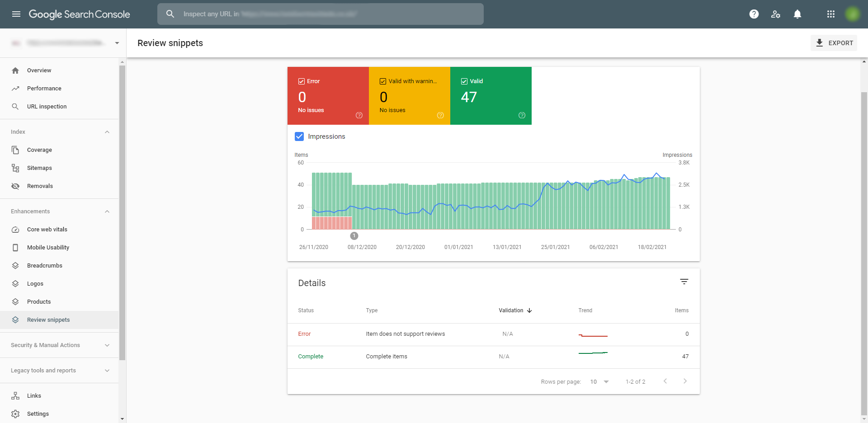
Task: Click the Coverage pages icon
Action: pos(15,150)
